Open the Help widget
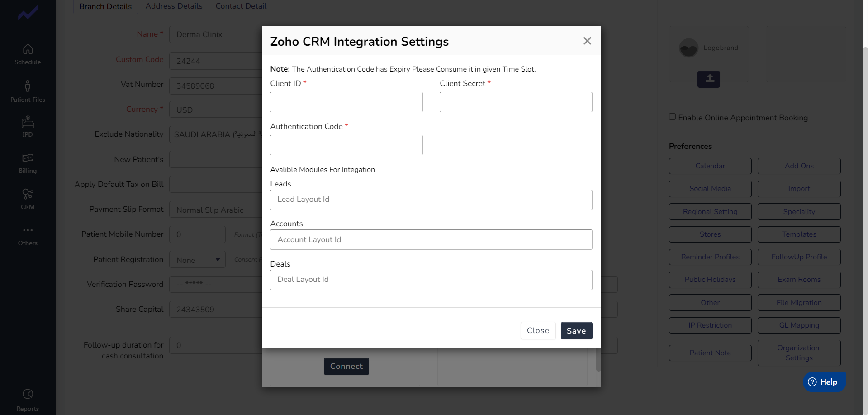The image size is (868, 415). click(824, 382)
